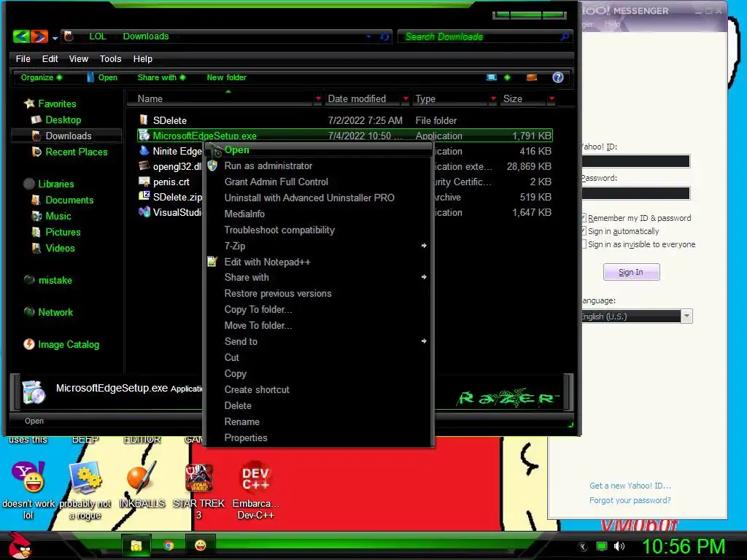Select the SDelete.zip archive icon
This screenshot has height=560, width=747.
[144, 197]
